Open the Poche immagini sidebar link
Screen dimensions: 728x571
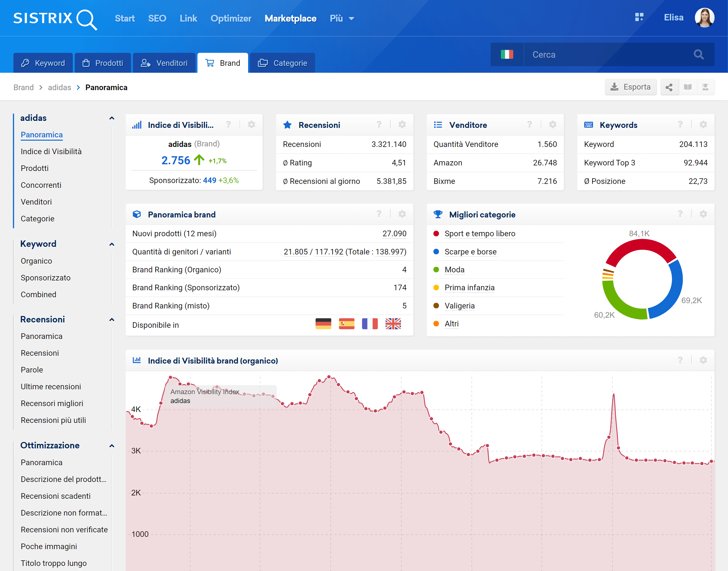(x=49, y=546)
